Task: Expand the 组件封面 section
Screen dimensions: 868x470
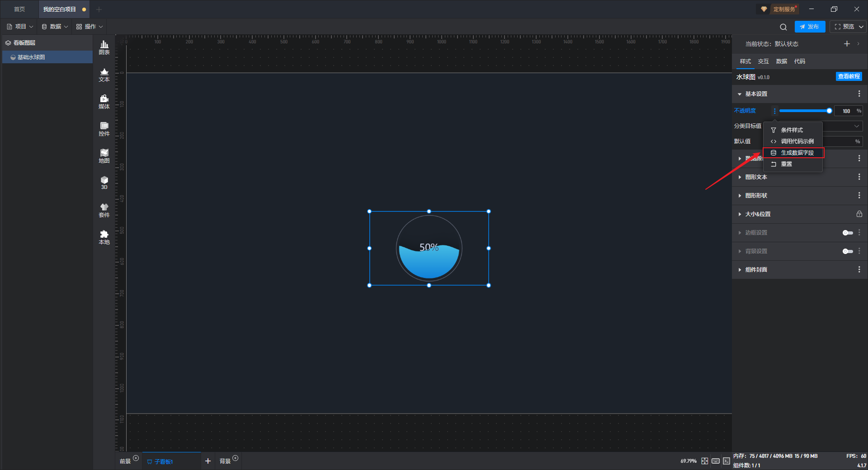Action: tap(740, 270)
